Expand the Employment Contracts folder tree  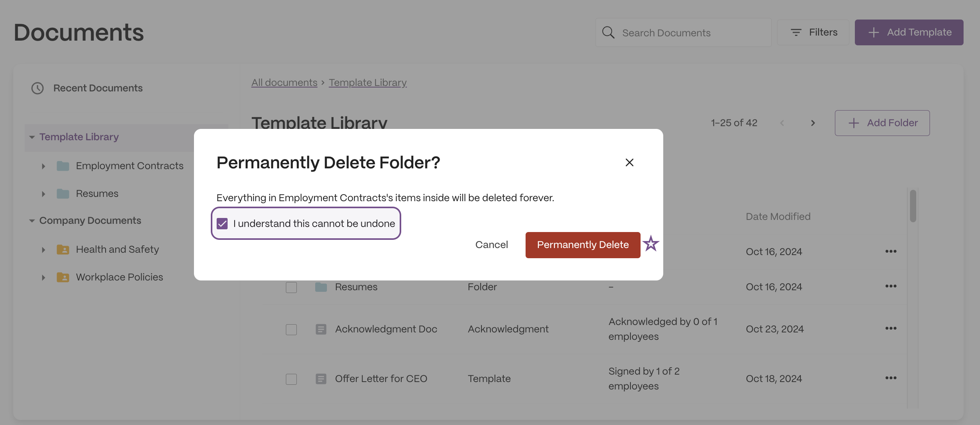coord(43,166)
